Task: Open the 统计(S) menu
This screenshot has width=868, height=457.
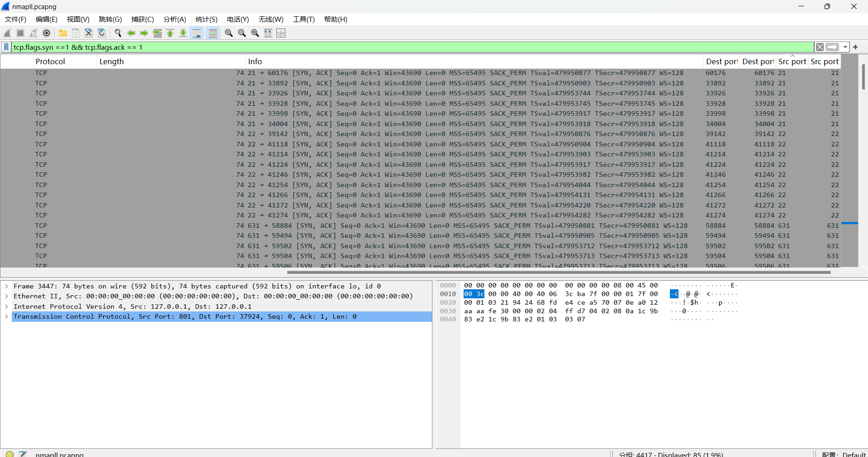Action: [x=206, y=19]
